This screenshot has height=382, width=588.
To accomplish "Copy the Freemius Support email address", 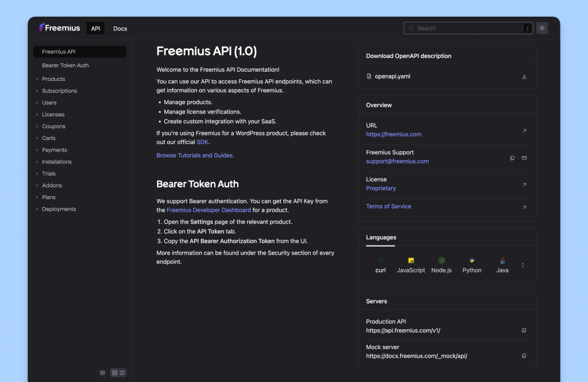I will pos(512,158).
